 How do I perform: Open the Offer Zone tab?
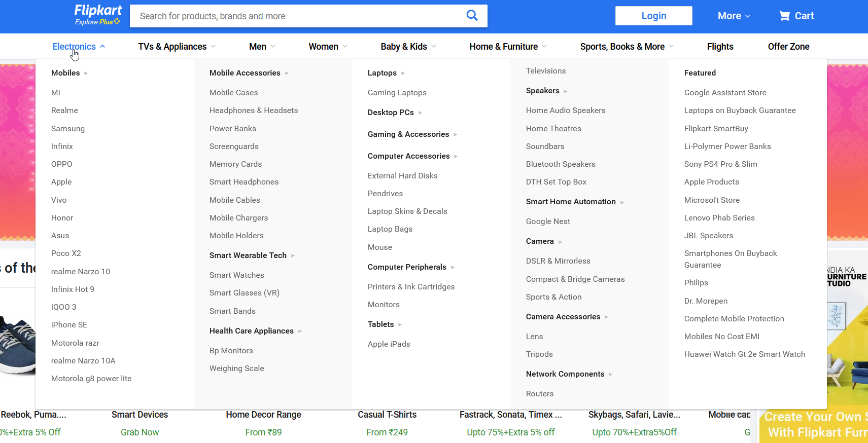[x=788, y=47]
